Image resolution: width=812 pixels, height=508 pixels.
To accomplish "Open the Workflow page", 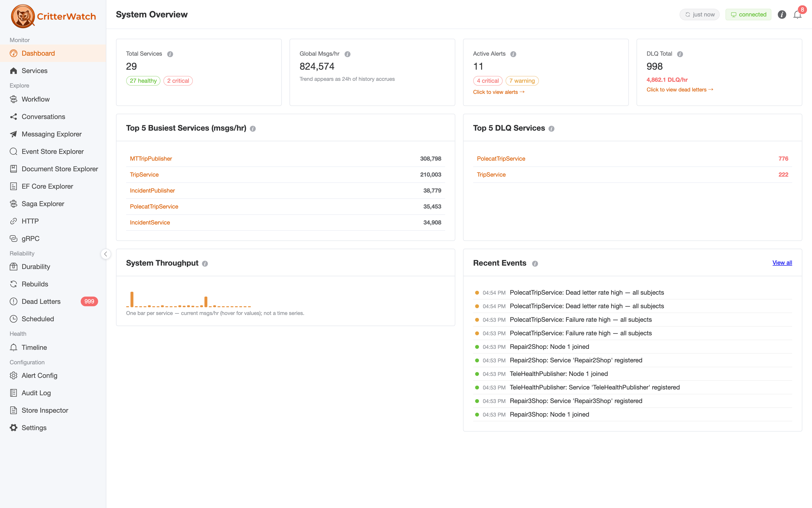I will click(53, 99).
